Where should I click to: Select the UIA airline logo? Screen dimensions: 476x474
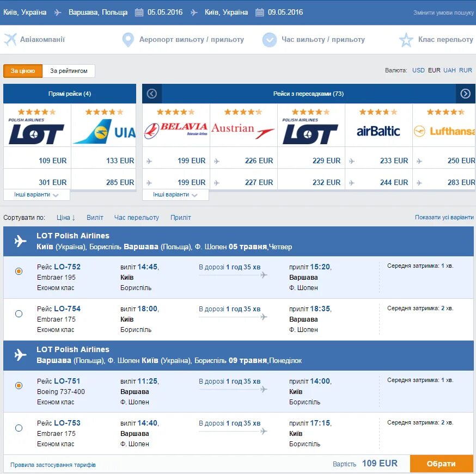(x=105, y=131)
